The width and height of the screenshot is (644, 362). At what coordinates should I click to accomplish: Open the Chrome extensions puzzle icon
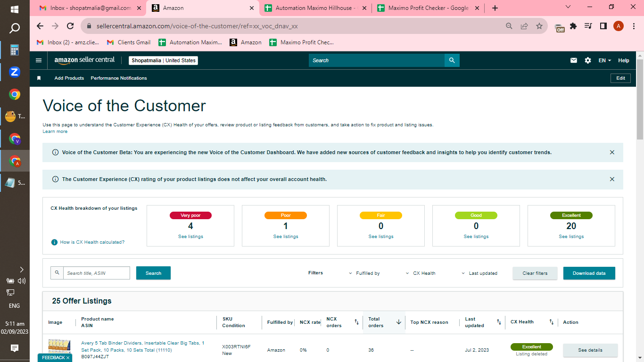tap(573, 26)
